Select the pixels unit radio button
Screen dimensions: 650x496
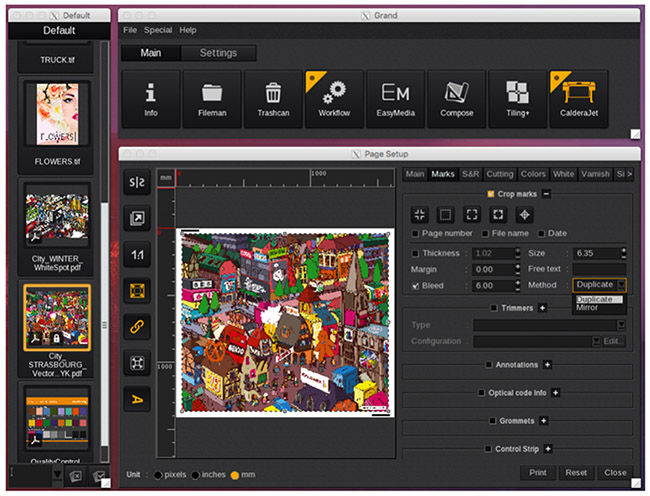click(x=158, y=474)
